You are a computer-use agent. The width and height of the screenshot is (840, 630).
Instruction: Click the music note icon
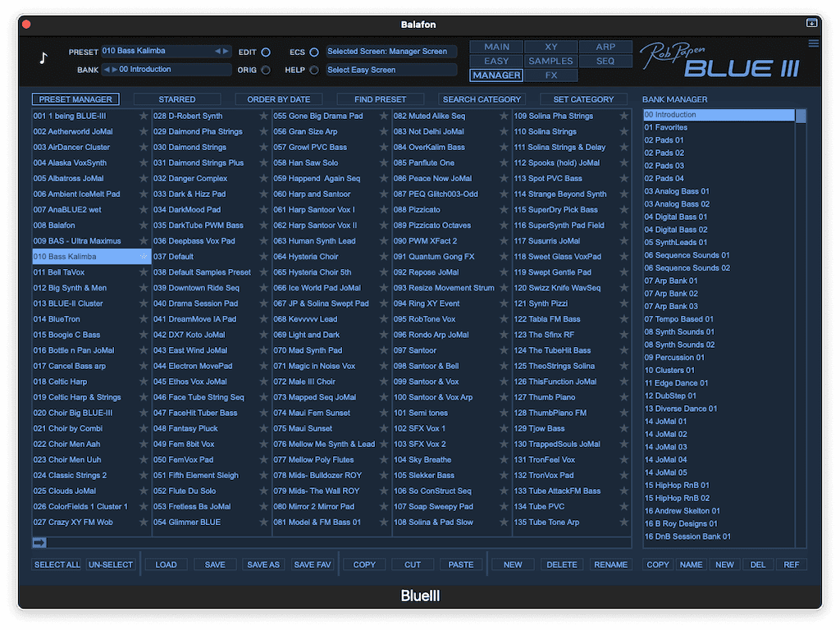click(43, 58)
